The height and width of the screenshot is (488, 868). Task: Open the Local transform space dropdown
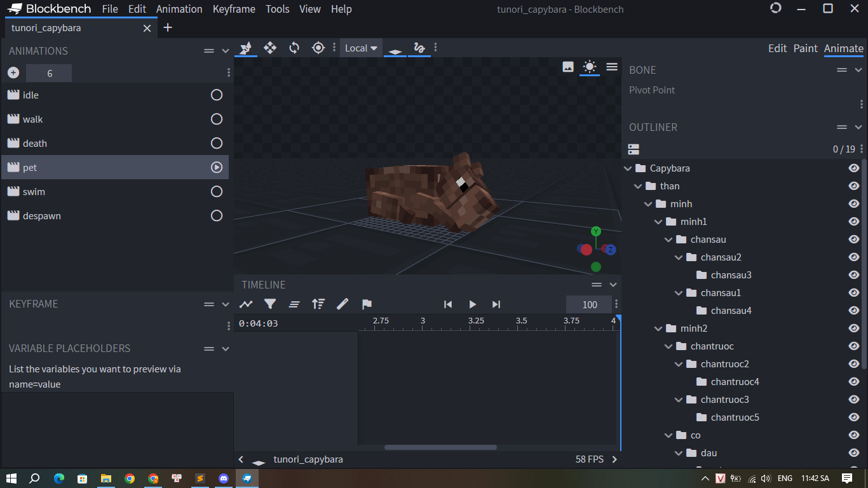coord(361,48)
